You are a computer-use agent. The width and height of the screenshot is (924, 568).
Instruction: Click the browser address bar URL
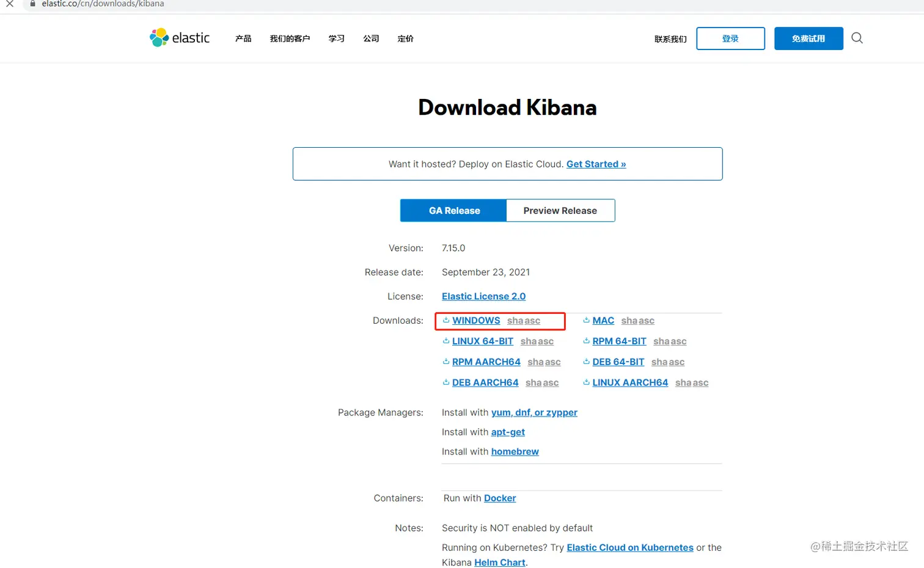tap(103, 4)
